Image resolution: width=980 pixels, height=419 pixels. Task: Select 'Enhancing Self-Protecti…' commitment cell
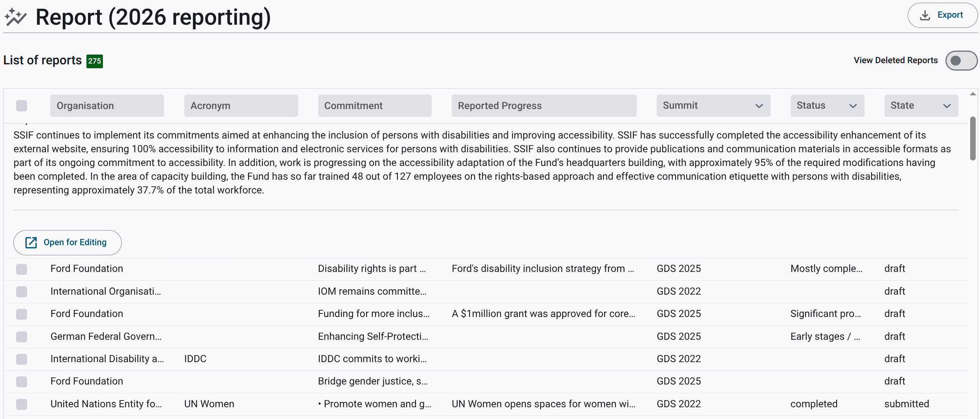click(x=373, y=337)
